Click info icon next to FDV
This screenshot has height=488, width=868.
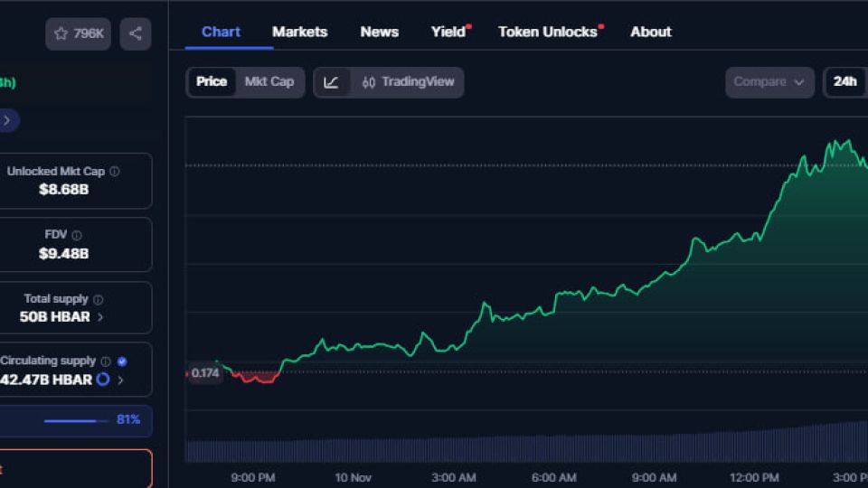pos(77,235)
